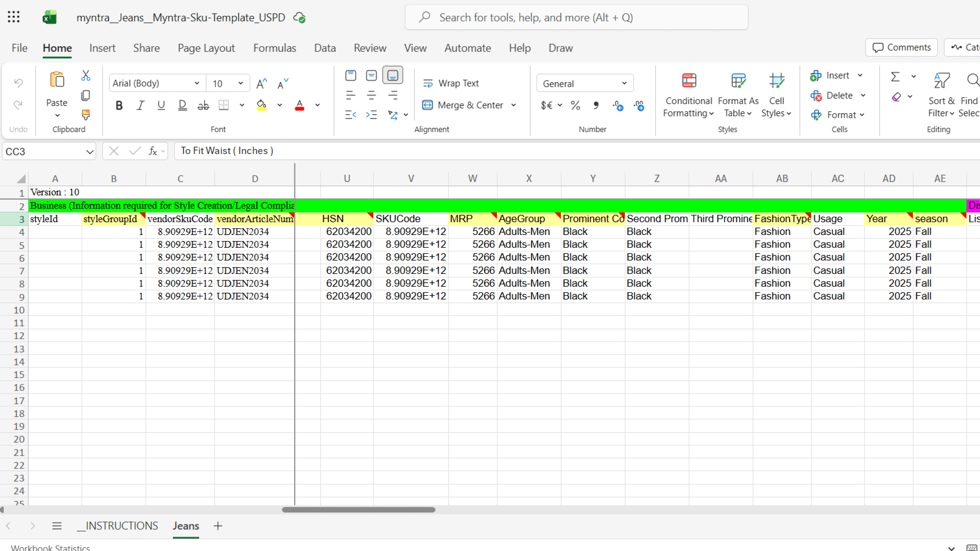This screenshot has height=551, width=980.
Task: Open the font name dropdown
Action: 196,83
